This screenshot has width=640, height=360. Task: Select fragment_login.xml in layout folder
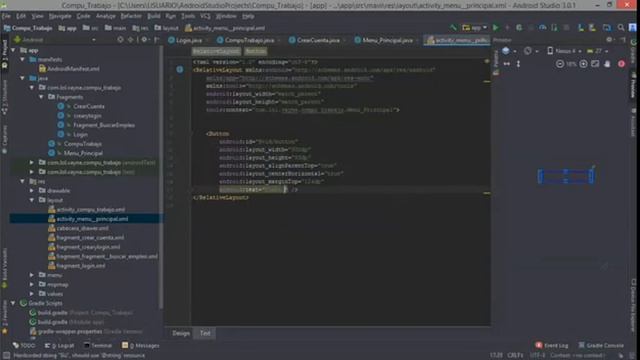[x=77, y=266]
